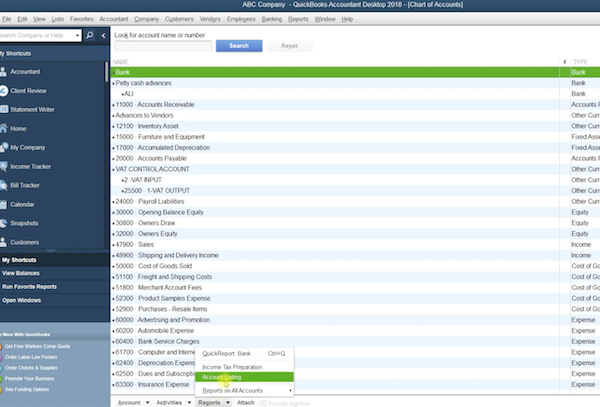
Task: Click the shortcuts list scrollbar
Action: pos(106,72)
